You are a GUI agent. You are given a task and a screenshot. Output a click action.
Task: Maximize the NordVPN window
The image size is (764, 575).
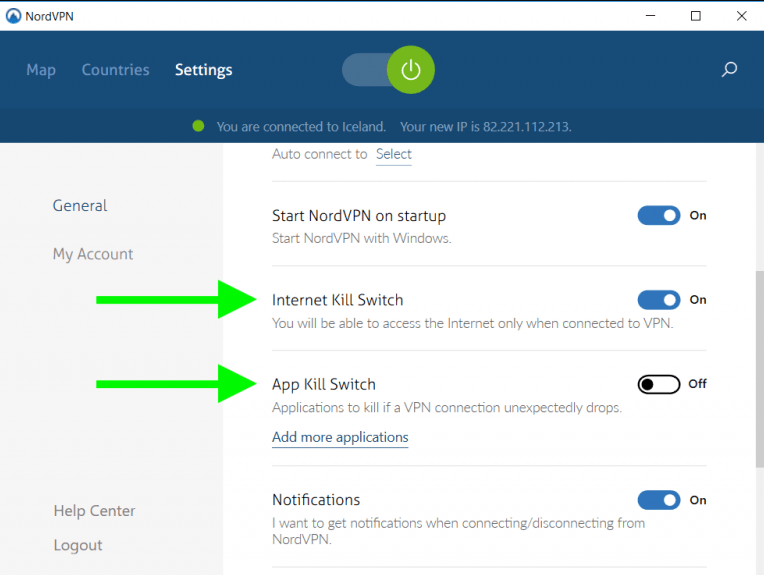[x=695, y=15]
